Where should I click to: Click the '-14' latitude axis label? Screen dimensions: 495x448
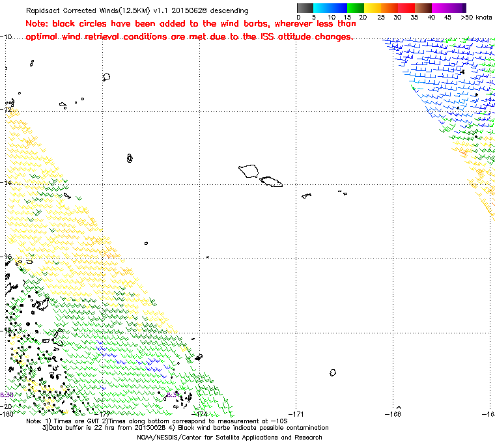point(7,182)
